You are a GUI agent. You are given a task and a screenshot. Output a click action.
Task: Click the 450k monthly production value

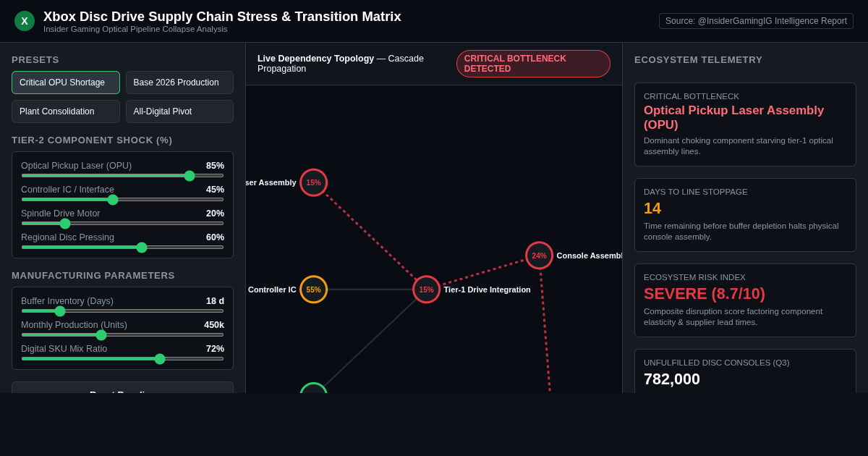point(214,324)
